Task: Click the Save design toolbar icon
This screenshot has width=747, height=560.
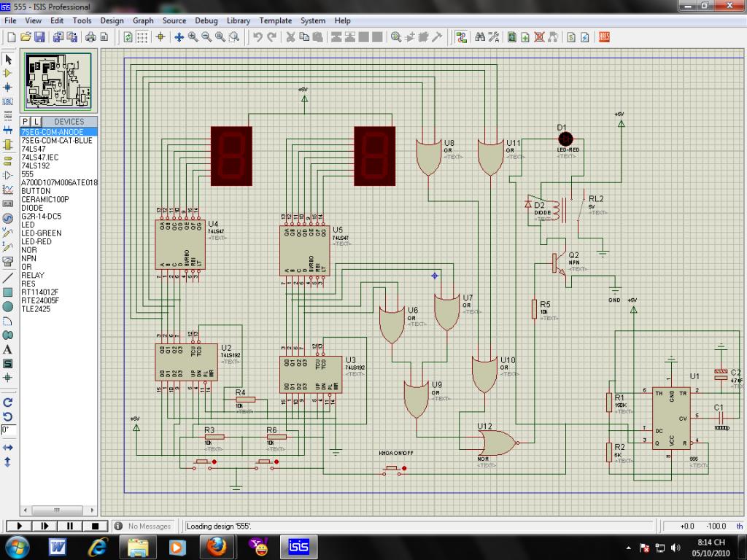Action: pyautogui.click(x=39, y=36)
